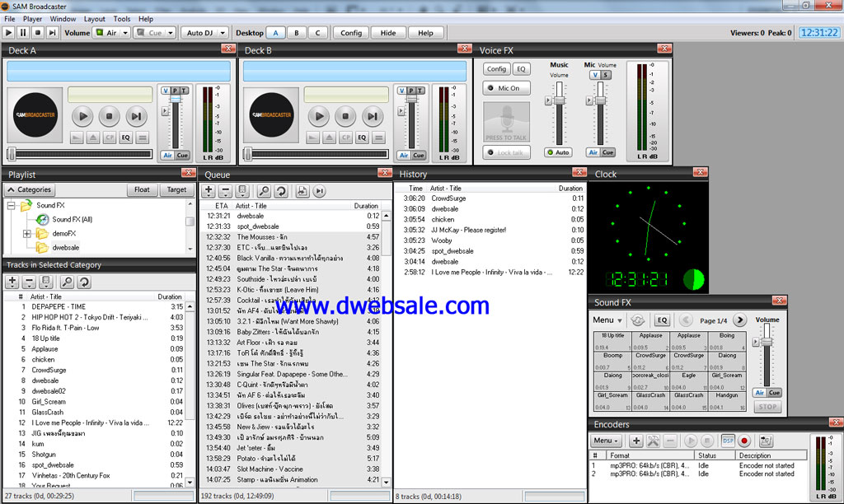Add track in Tracks in Selected Category
844x504 pixels.
[x=12, y=282]
